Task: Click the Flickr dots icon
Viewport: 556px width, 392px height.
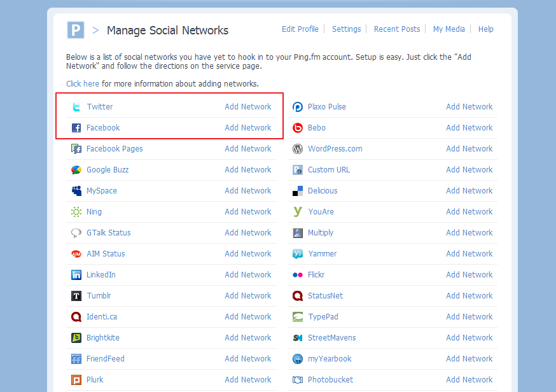Action: (298, 274)
